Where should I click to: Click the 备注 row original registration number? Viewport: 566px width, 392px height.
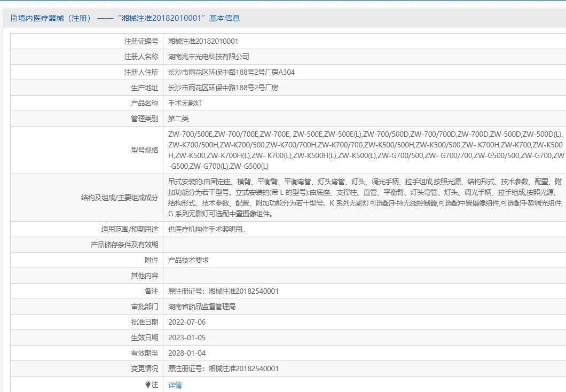pos(223,291)
